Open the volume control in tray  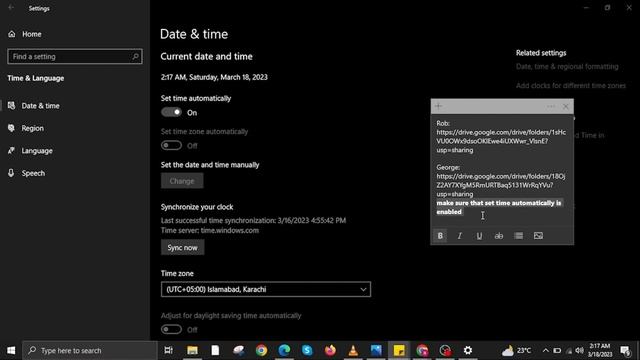(579, 350)
